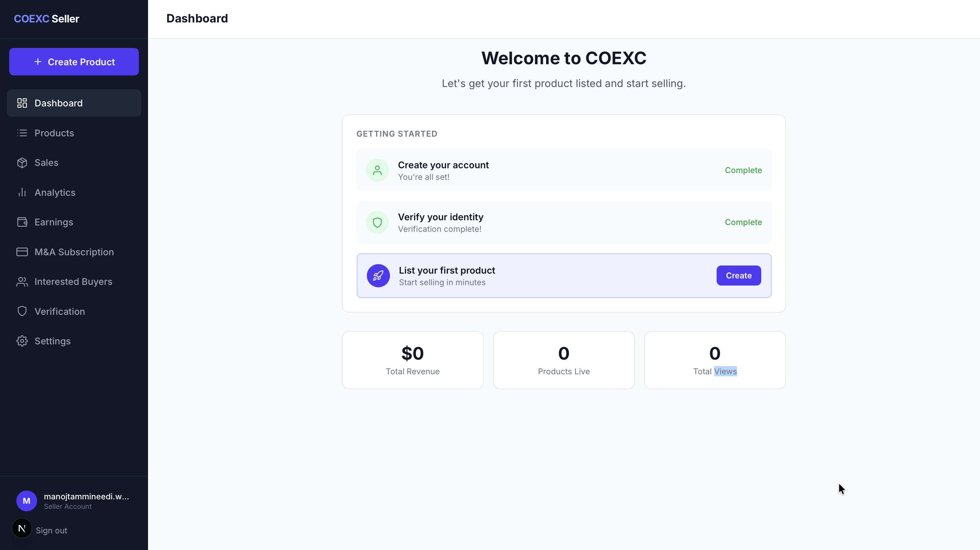Go to the Analytics section
The width and height of the screenshot is (980, 550).
pos(55,192)
